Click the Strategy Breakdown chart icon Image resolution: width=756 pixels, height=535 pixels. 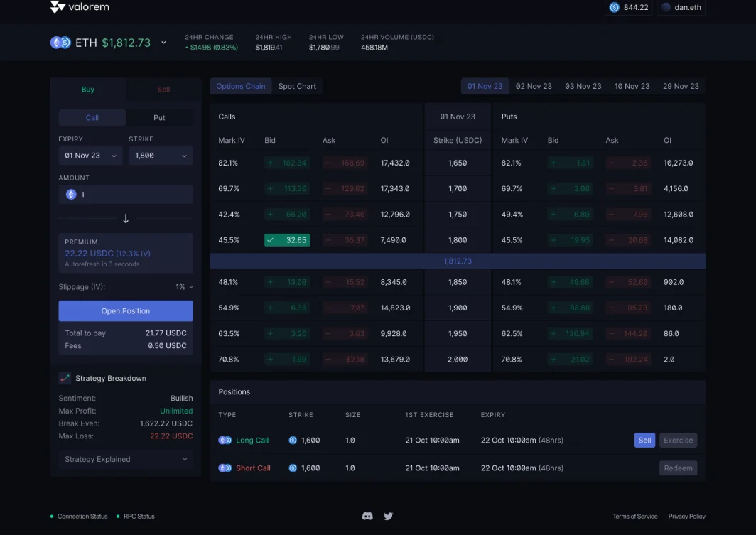pyautogui.click(x=65, y=378)
